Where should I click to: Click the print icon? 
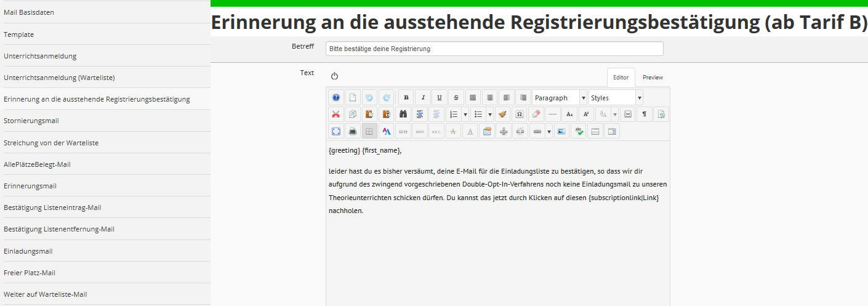pos(353,131)
